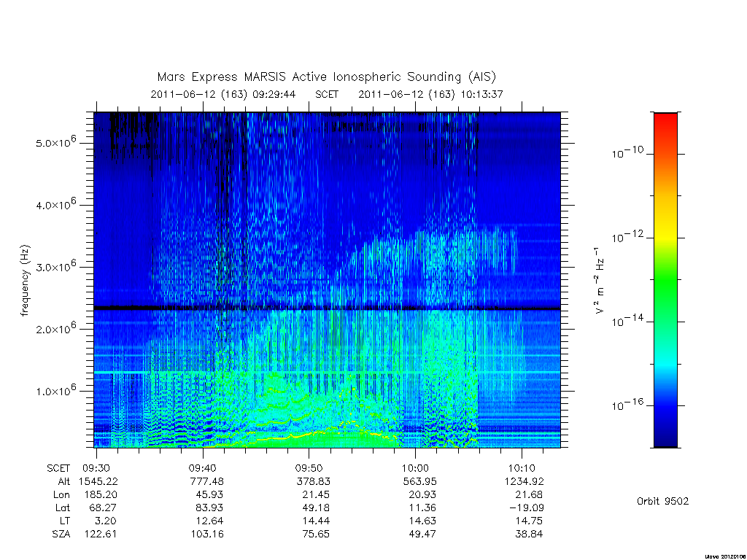Click longitude value '21.45'
The image size is (747, 560).
(x=315, y=495)
